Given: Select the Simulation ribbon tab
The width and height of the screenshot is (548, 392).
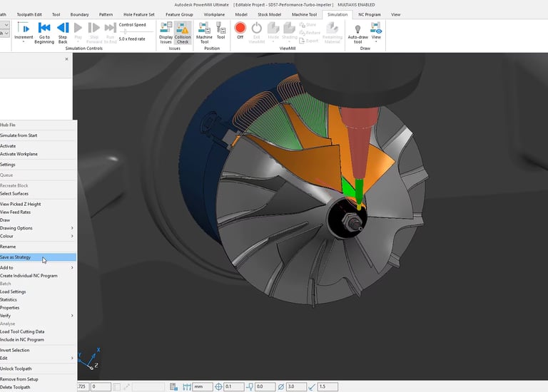Looking at the screenshot, I should coord(338,15).
